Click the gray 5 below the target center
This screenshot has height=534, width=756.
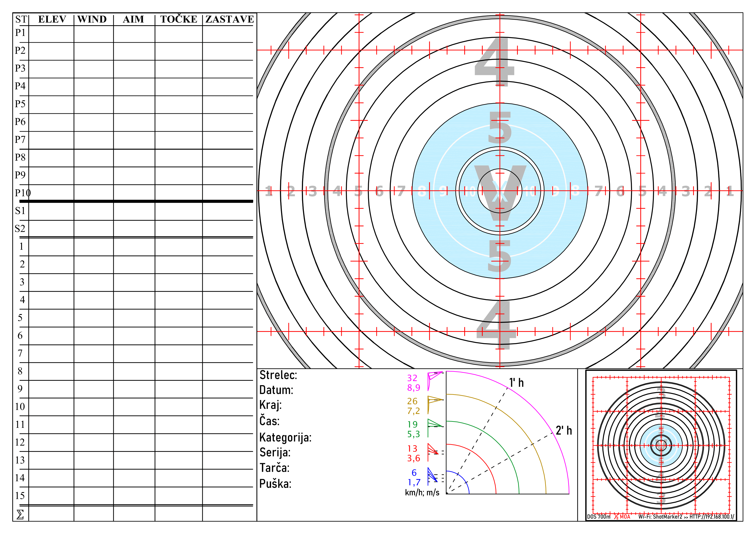click(500, 256)
